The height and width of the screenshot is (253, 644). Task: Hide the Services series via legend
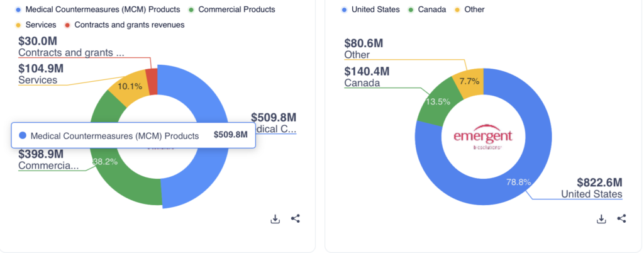(x=37, y=25)
